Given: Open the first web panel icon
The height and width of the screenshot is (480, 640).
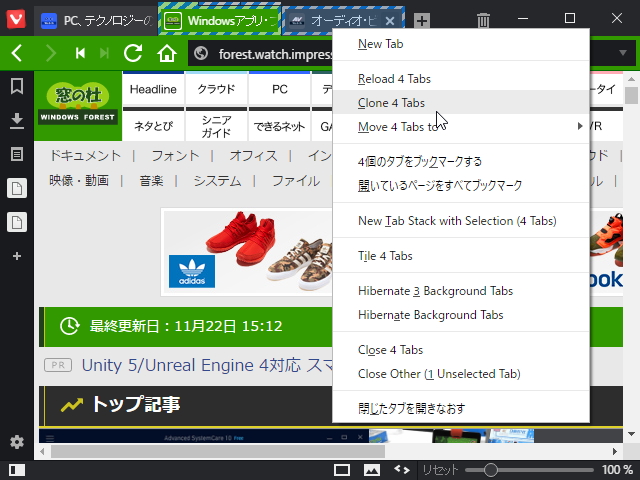Looking at the screenshot, I should click(x=17, y=188).
